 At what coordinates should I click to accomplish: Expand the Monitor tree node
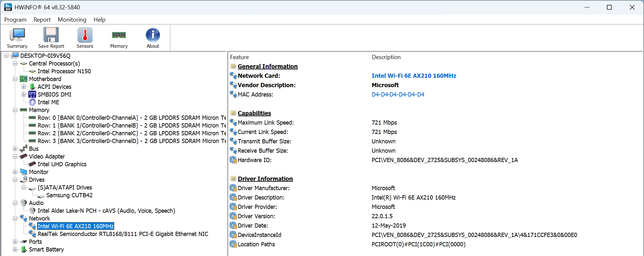pos(15,172)
